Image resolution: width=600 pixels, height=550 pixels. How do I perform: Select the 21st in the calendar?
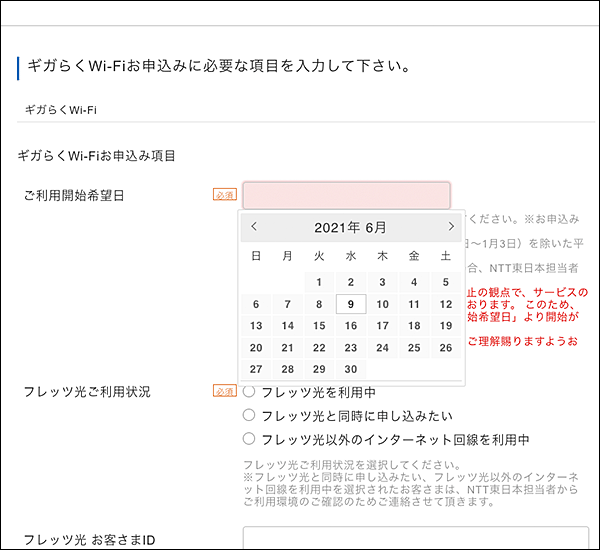pos(288,348)
